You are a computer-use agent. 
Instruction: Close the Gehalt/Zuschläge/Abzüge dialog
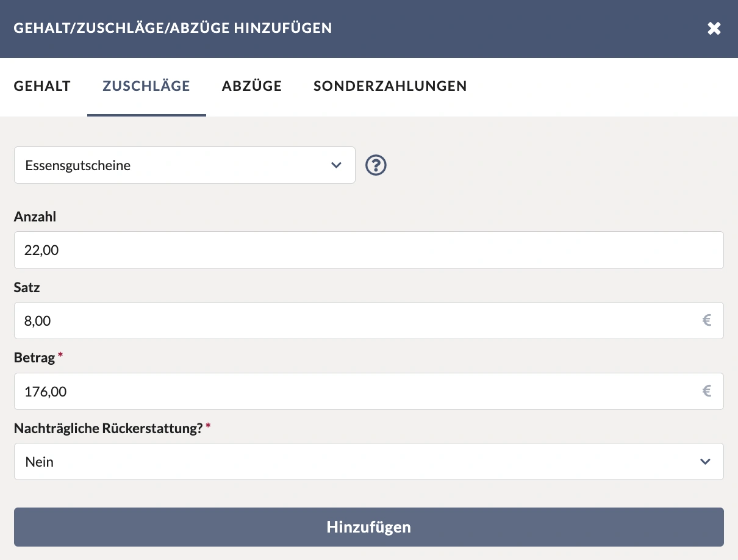714,28
